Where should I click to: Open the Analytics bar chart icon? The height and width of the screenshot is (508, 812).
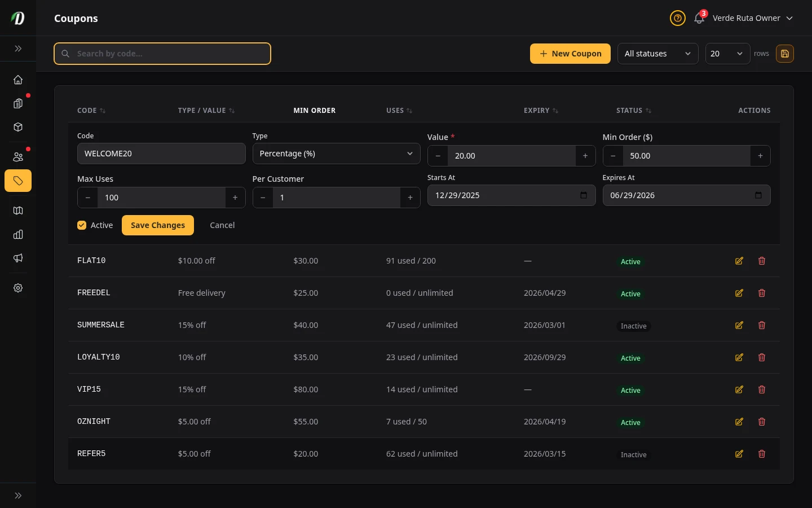coord(18,234)
